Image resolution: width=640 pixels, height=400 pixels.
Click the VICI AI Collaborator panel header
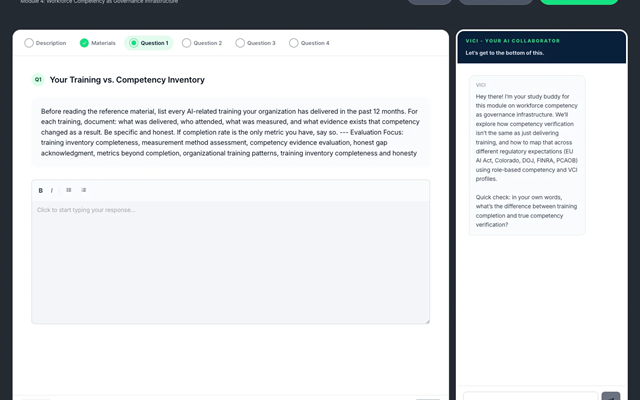[x=542, y=47]
